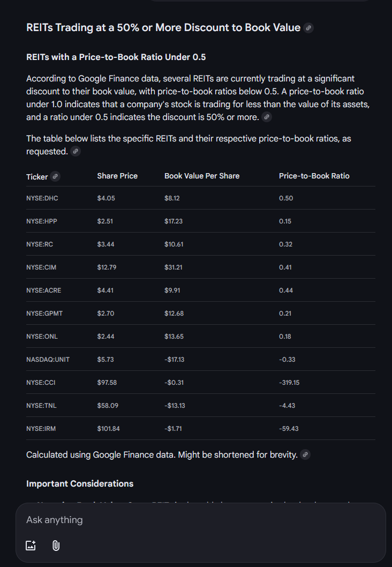Click the "Important Considerations" heading
This screenshot has height=567, width=392.
coord(80,483)
